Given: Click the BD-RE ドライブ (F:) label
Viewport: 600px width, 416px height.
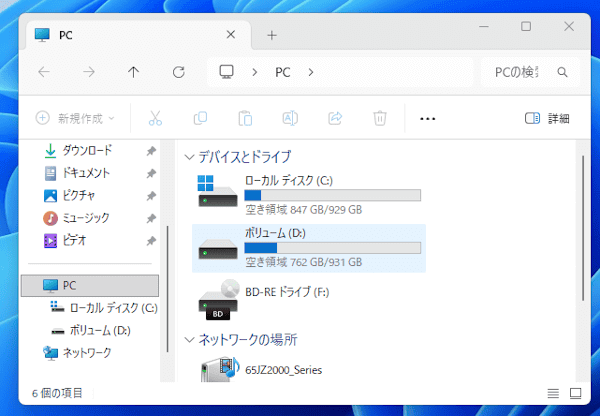Looking at the screenshot, I should [287, 292].
